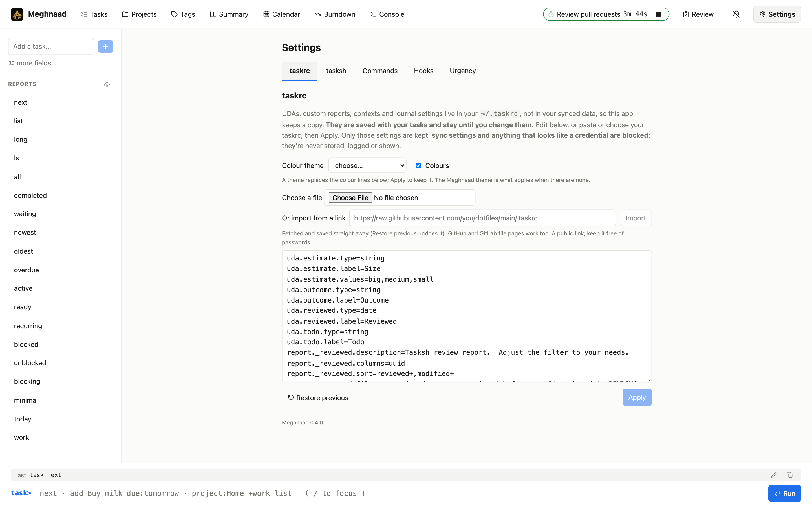Viewport: 812px width, 508px height.
Task: Click the Choose File button
Action: pos(350,198)
